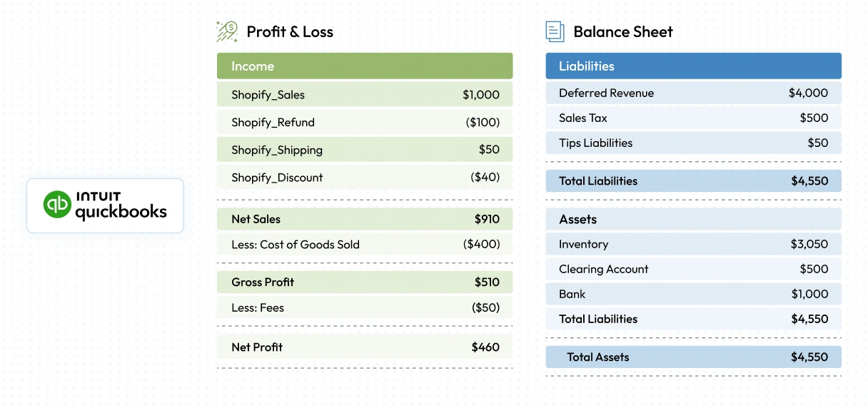Select the Tips Liabilities row
The width and height of the screenshot is (868, 408).
pos(692,143)
